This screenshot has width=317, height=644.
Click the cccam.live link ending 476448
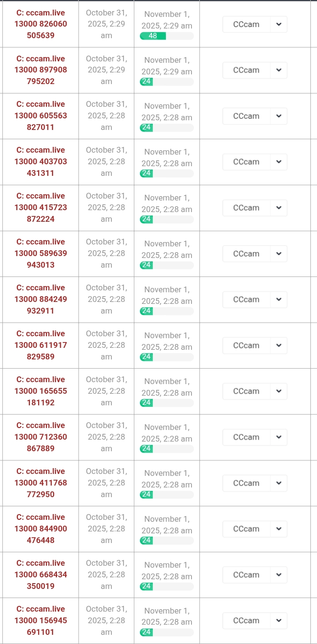pos(40,529)
